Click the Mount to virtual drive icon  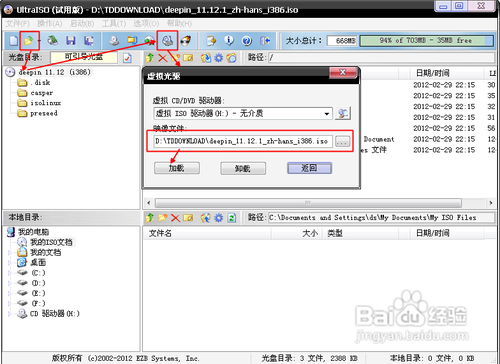click(x=167, y=41)
